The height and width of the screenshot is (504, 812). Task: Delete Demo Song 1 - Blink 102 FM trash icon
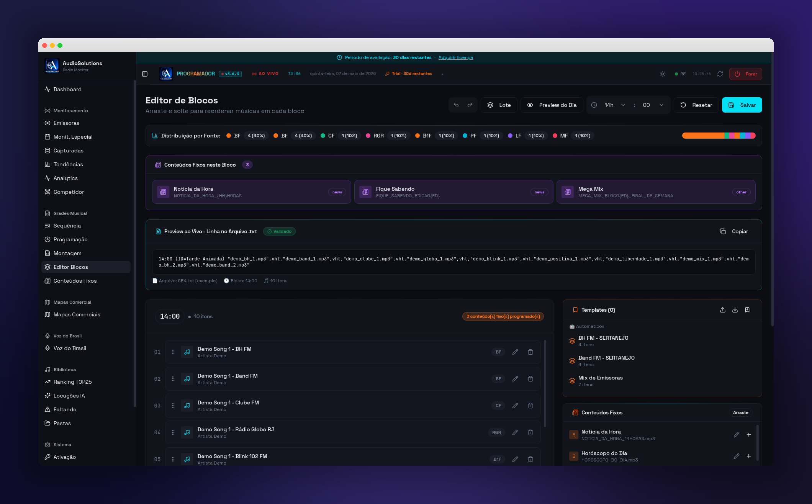(530, 459)
